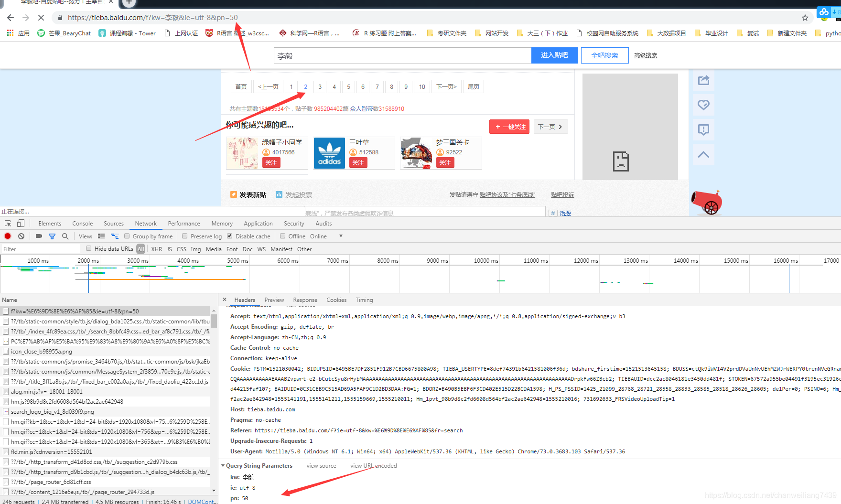The height and width of the screenshot is (504, 841).
Task: Open the Elements devtools tab
Action: pyautogui.click(x=50, y=223)
